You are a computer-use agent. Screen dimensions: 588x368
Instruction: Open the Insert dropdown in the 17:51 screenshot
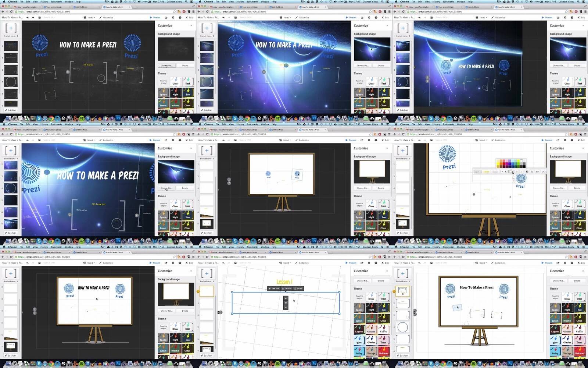point(481,140)
